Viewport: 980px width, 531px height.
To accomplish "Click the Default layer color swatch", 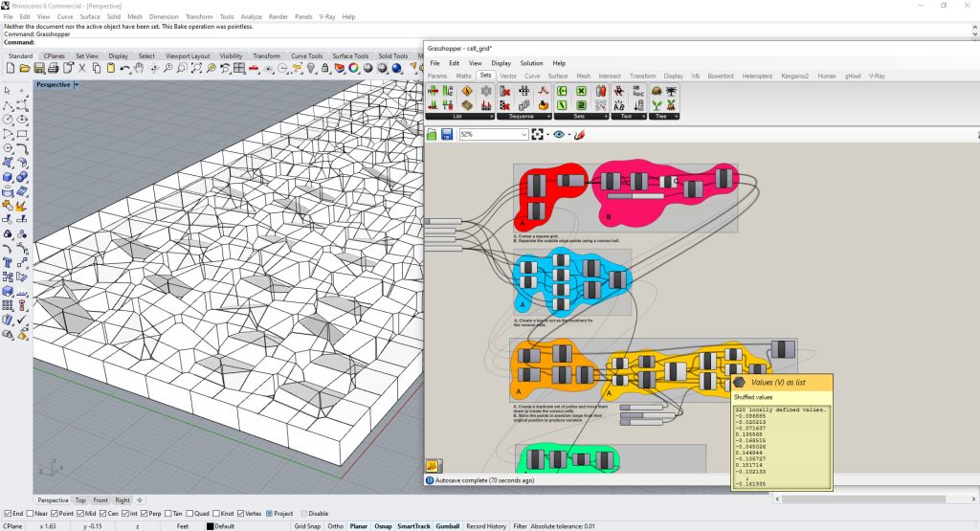I will click(211, 525).
